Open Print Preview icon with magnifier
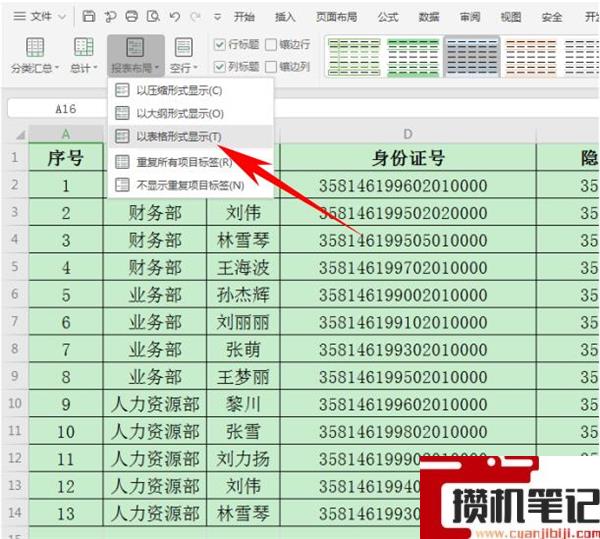600x539 pixels. tap(153, 16)
